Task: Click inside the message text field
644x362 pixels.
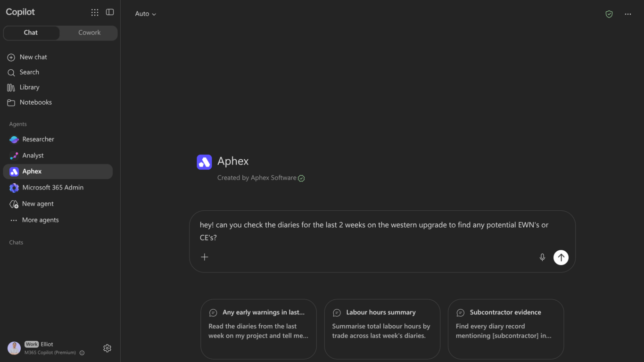Action: 374,231
